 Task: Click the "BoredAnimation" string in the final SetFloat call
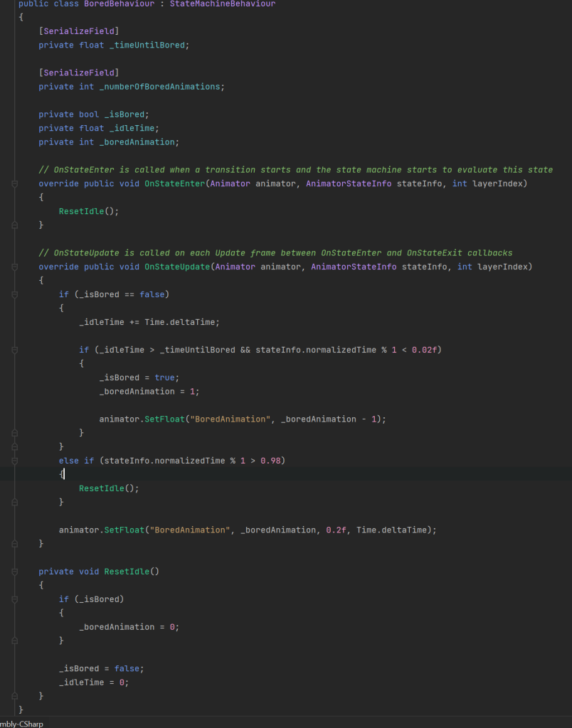(190, 530)
